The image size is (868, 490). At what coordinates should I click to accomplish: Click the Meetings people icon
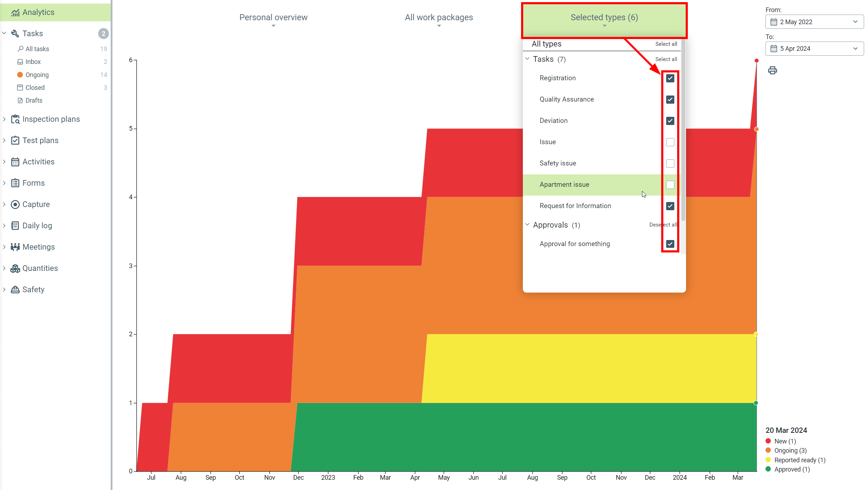(15, 247)
